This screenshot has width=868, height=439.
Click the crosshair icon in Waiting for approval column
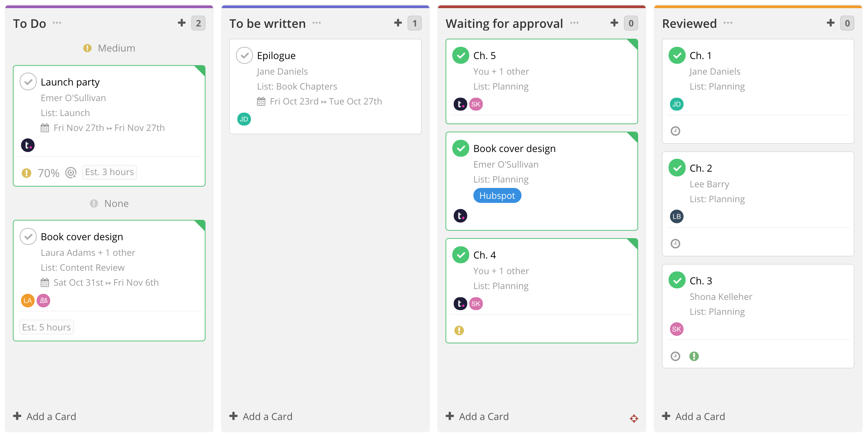pyautogui.click(x=634, y=419)
